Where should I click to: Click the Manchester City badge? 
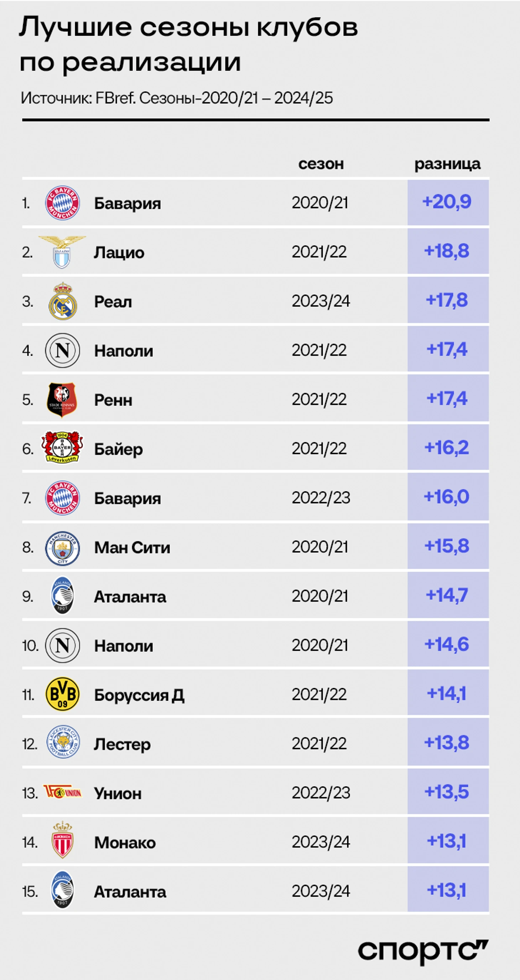point(62,547)
